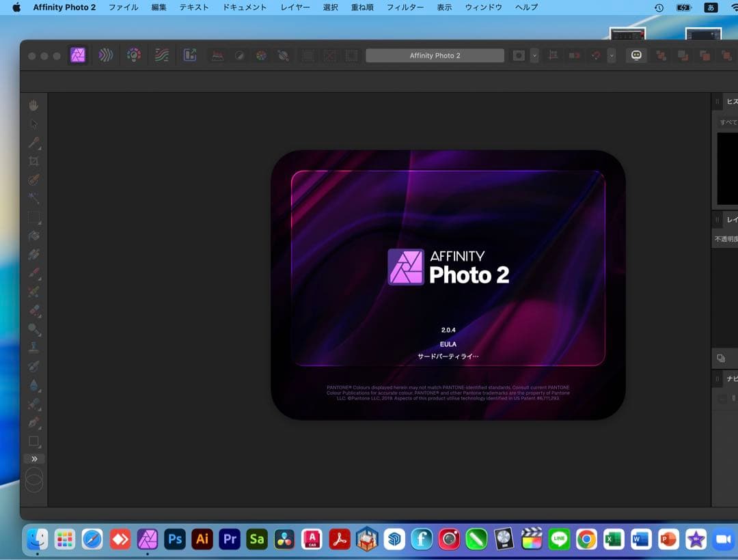Switch to the Export Persona
The width and height of the screenshot is (738, 560).
pos(190,55)
